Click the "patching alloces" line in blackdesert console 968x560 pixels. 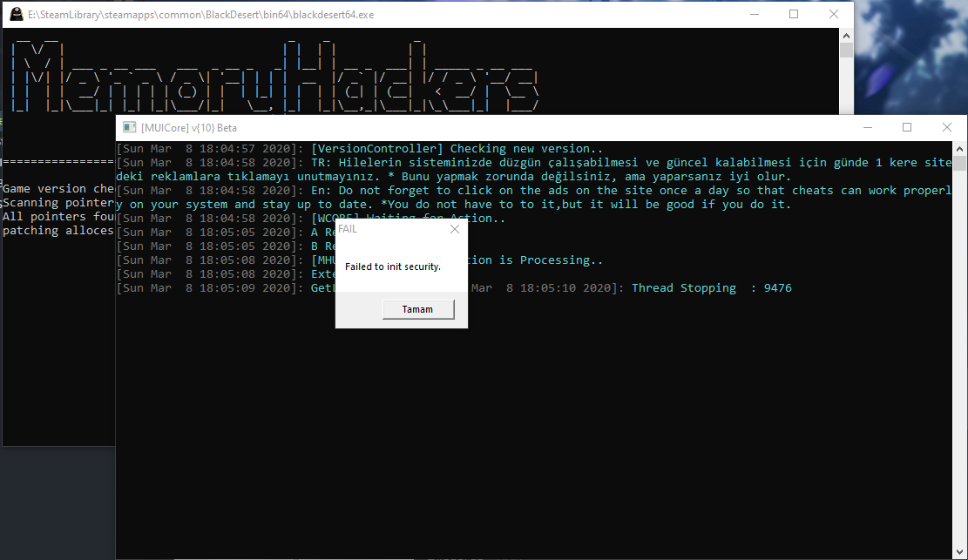click(58, 231)
